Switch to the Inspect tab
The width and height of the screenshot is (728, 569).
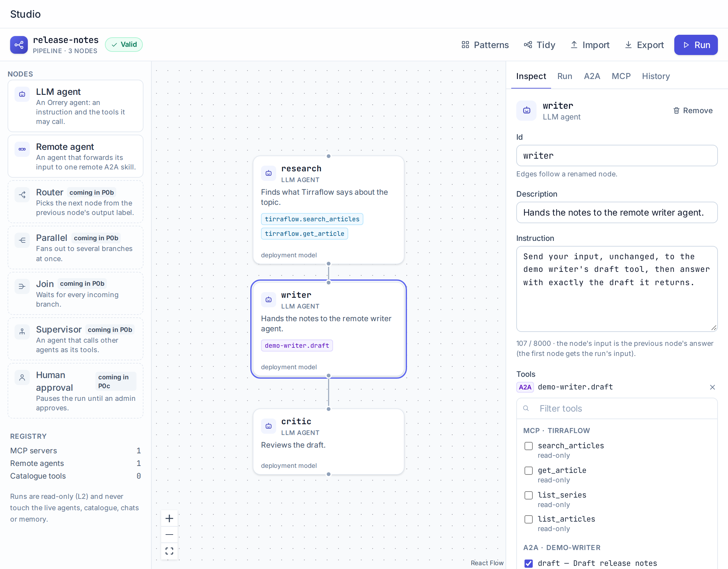click(531, 76)
